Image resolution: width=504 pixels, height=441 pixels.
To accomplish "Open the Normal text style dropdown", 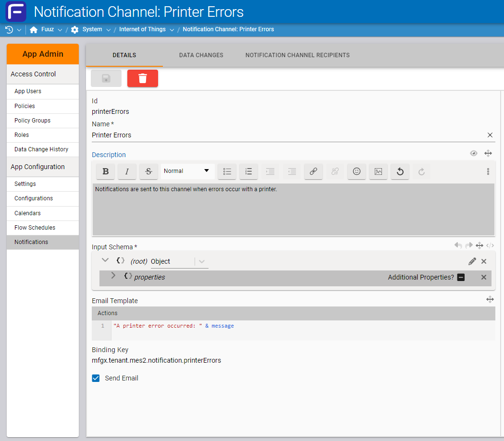I will [187, 171].
